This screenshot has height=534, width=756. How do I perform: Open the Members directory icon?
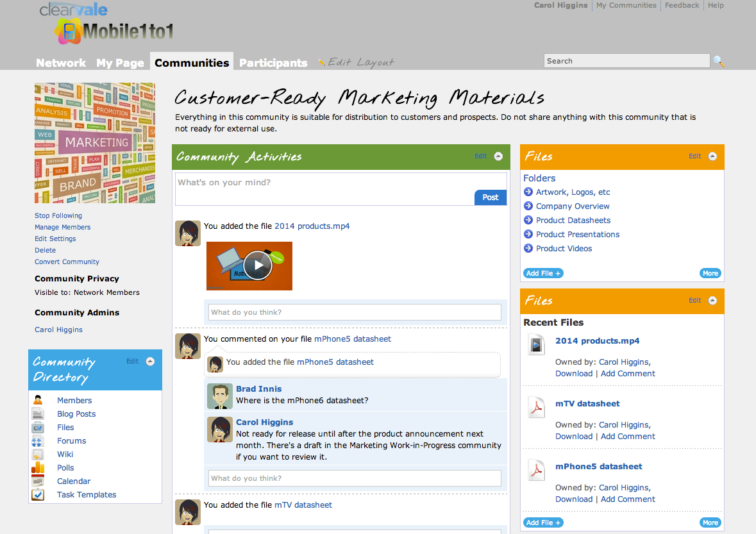(38, 400)
